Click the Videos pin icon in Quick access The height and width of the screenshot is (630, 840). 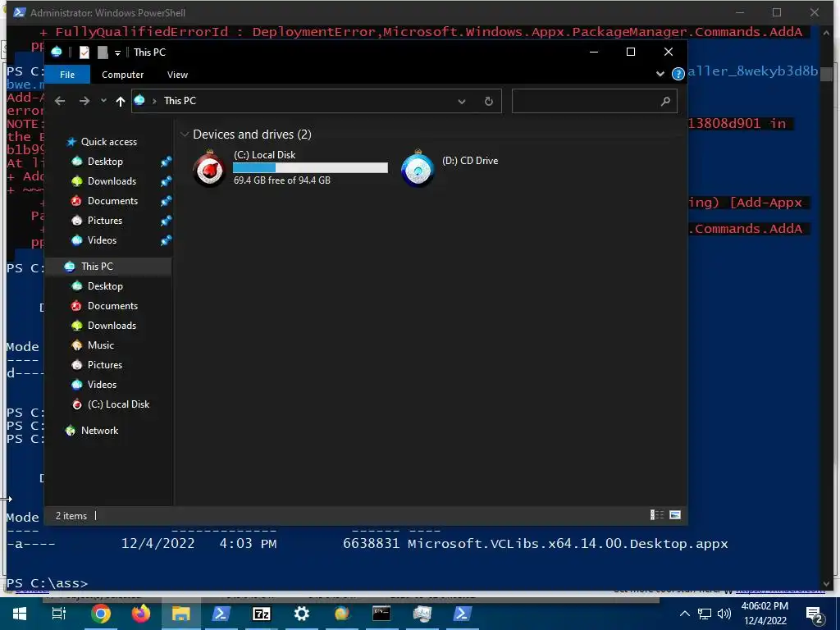tap(166, 240)
